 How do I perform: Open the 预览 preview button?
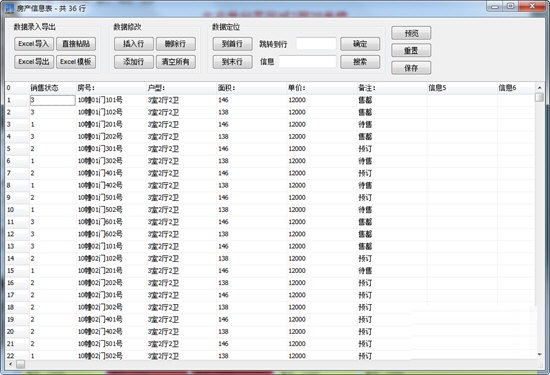(x=411, y=33)
